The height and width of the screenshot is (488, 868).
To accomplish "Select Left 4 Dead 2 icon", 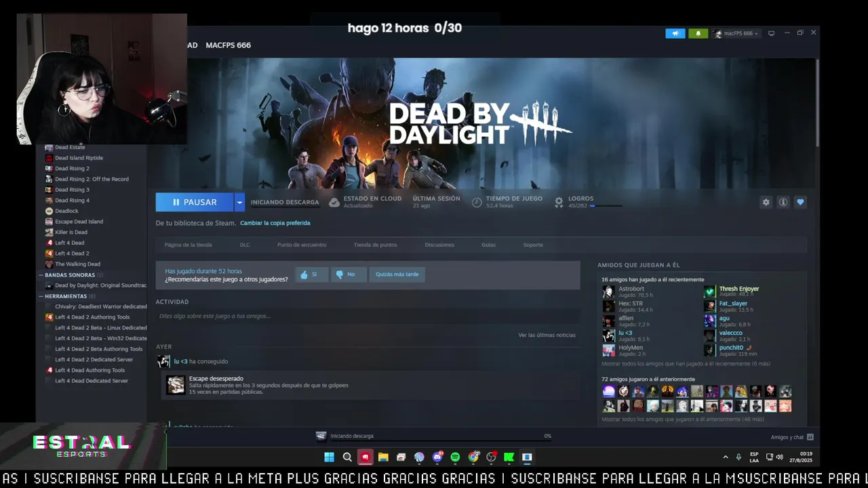I will coord(49,253).
